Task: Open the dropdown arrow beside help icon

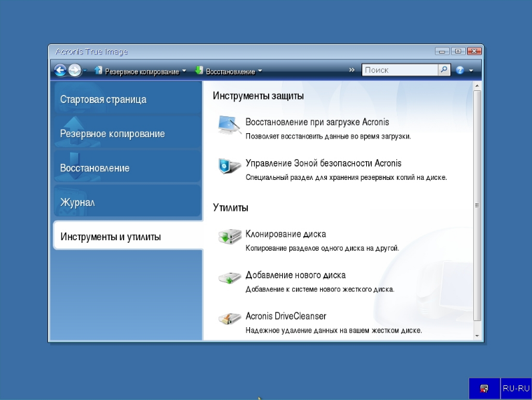Action: 471,70
